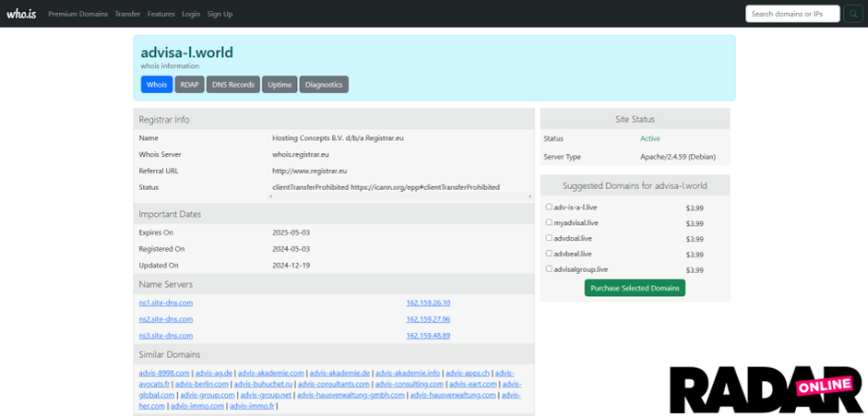Open IP address 162.159.27.96 link
This screenshot has height=416, width=868.
point(428,319)
